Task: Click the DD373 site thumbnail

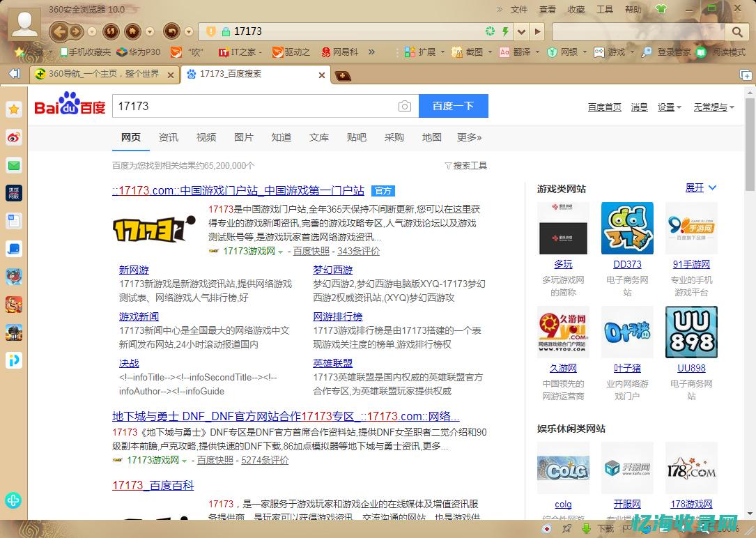Action: click(626, 228)
